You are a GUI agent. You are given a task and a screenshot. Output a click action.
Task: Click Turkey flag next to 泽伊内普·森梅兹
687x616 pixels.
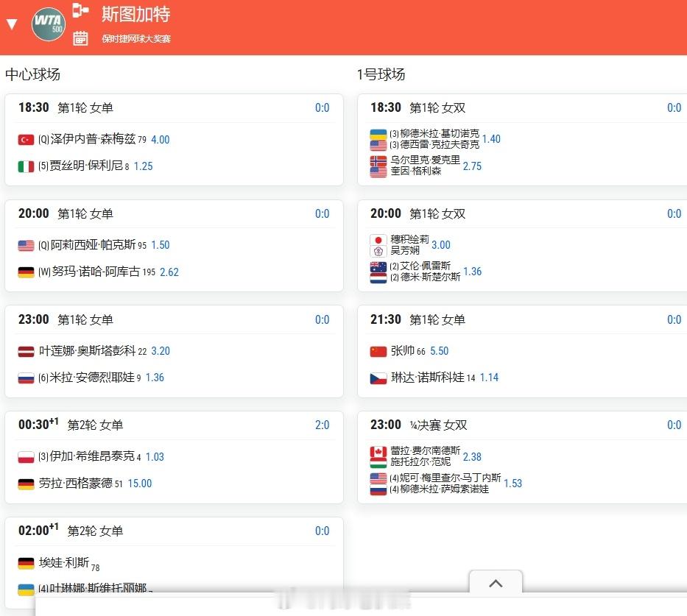pyautogui.click(x=26, y=140)
